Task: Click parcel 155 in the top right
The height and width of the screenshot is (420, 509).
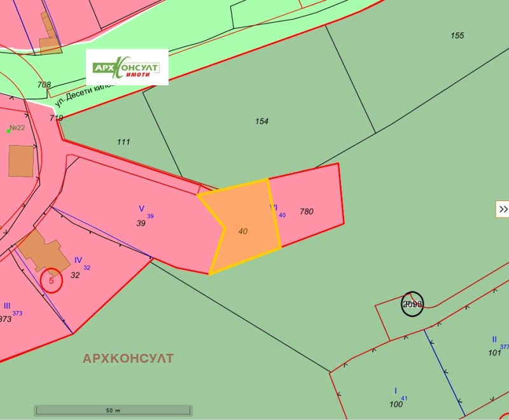Action: pos(457,36)
